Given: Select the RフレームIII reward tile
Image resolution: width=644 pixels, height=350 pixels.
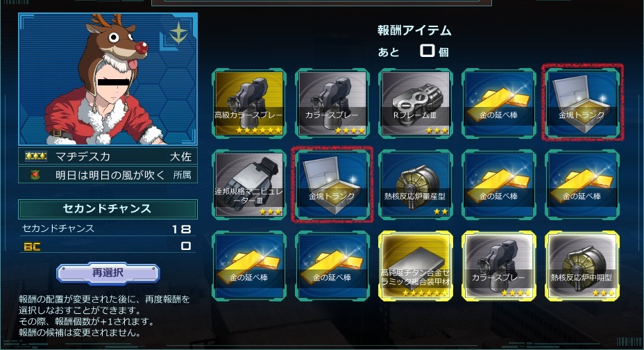Looking at the screenshot, I should click(x=415, y=103).
